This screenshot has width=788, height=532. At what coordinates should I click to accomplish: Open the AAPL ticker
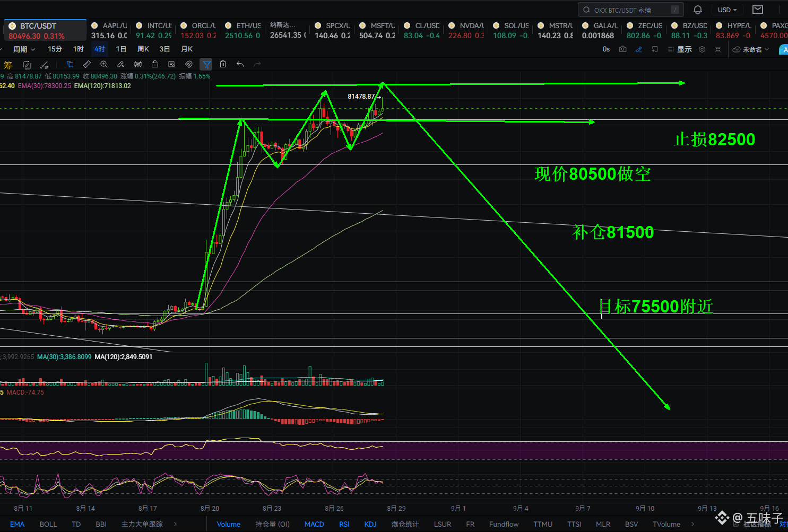pos(109,30)
